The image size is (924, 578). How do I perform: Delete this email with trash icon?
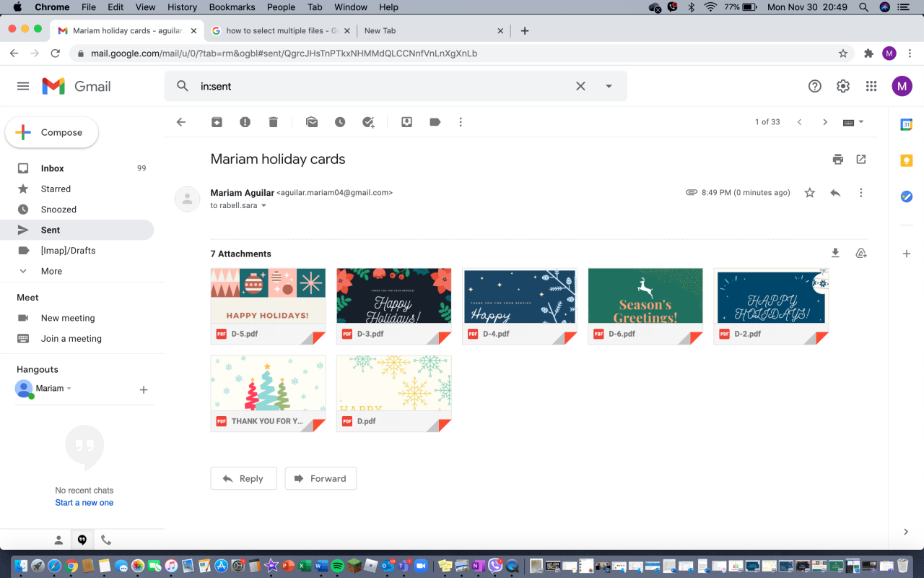[273, 122]
